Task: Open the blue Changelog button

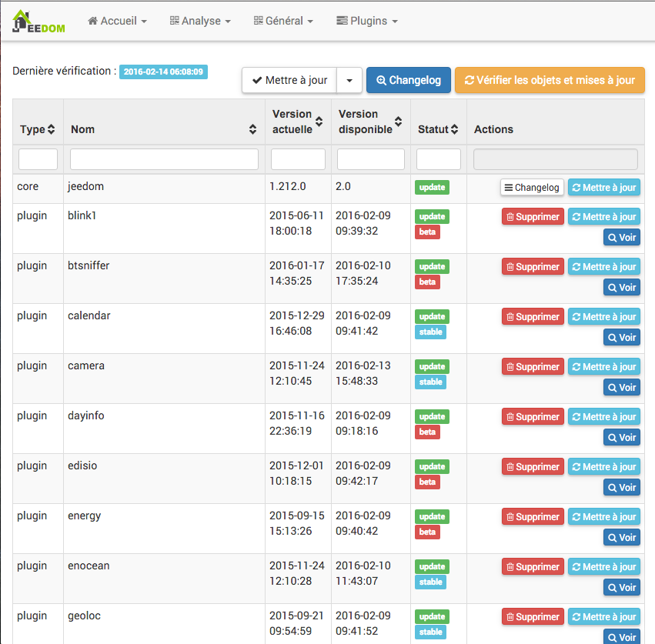Action: 409,80
